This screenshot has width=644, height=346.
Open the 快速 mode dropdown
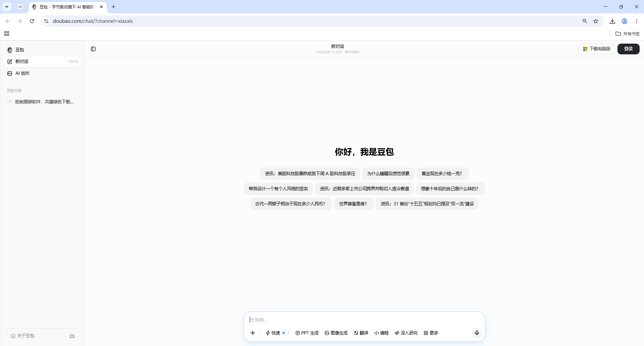(x=277, y=333)
